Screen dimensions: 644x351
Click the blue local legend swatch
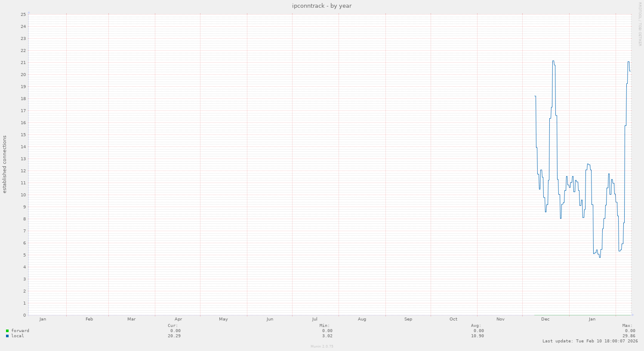tap(7, 336)
